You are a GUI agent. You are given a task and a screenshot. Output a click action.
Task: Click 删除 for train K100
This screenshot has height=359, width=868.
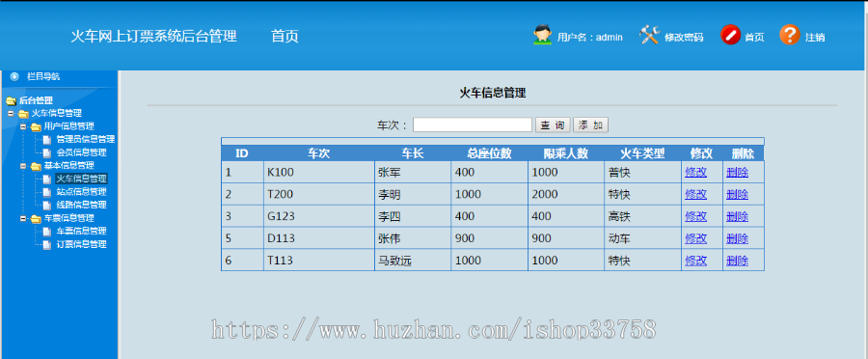click(738, 173)
